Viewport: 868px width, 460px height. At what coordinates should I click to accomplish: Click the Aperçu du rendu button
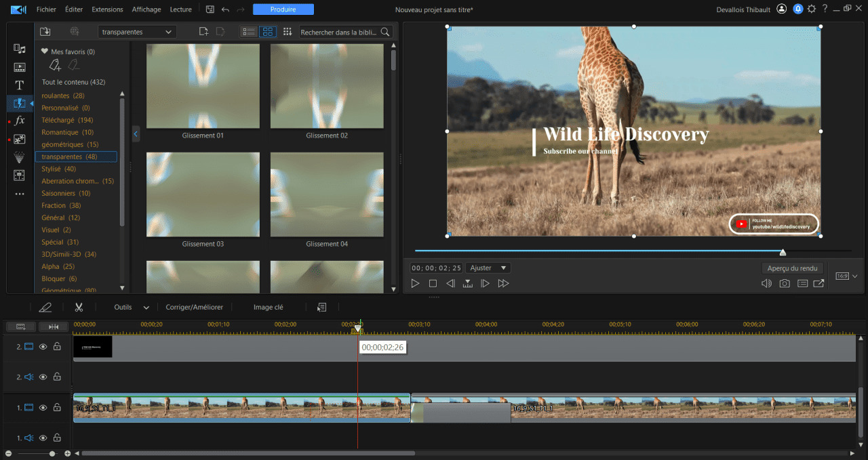[x=792, y=268]
